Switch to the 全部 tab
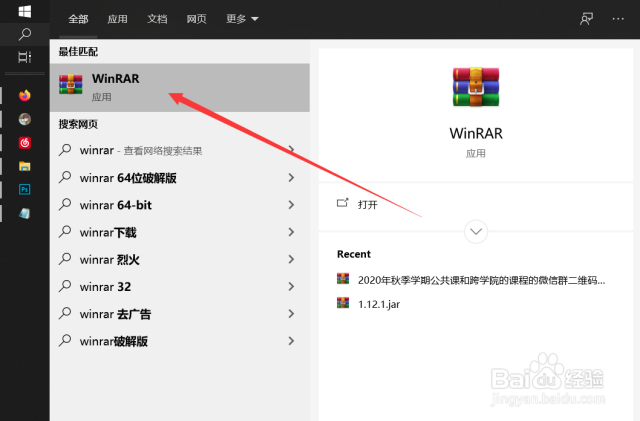 tap(78, 19)
